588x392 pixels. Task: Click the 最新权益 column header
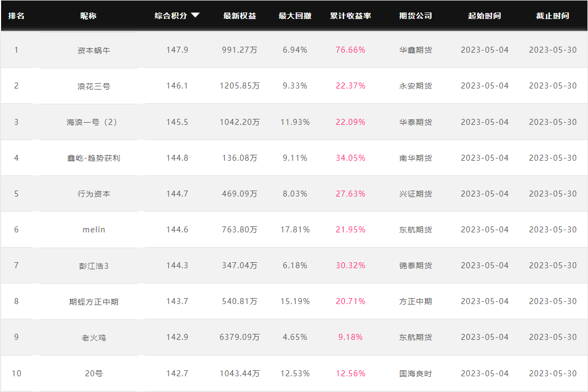[x=239, y=16]
